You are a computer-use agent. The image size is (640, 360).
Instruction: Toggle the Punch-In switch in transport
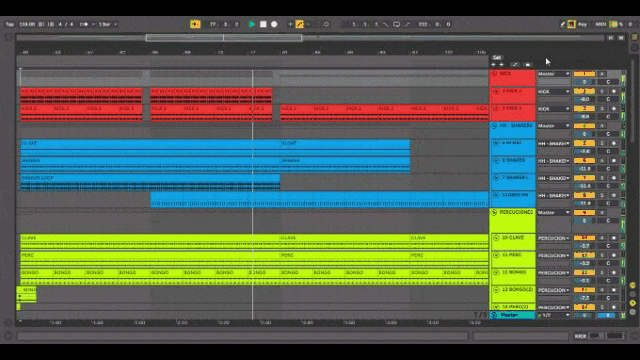pyautogui.click(x=385, y=24)
